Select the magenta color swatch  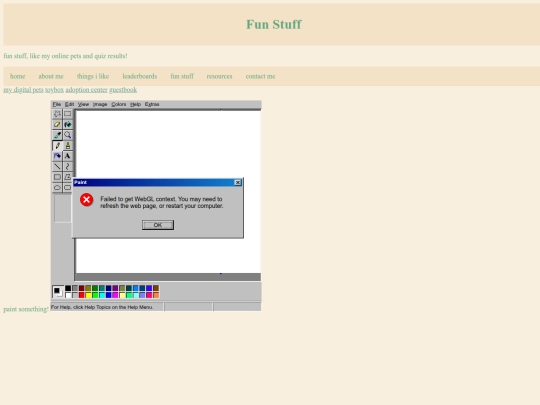(x=115, y=295)
